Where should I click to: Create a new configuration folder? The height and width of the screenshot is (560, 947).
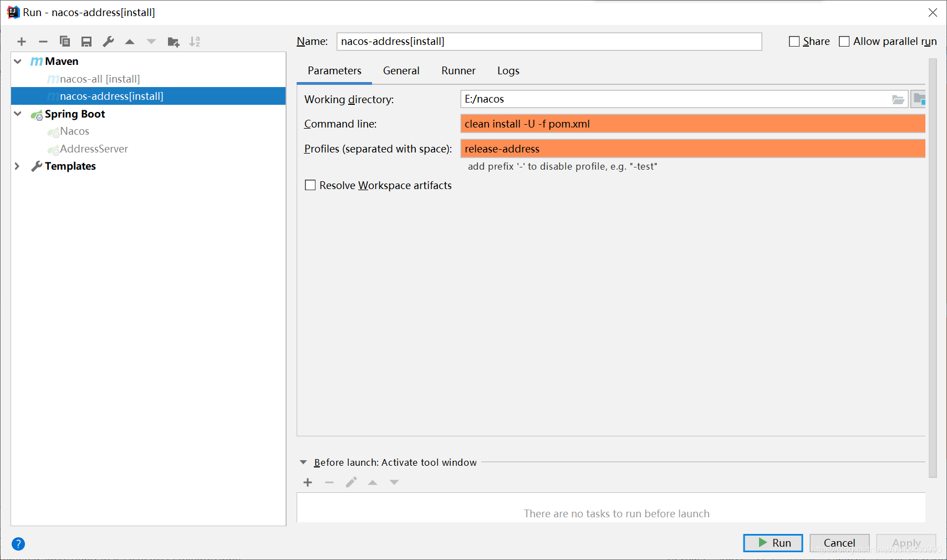(174, 42)
